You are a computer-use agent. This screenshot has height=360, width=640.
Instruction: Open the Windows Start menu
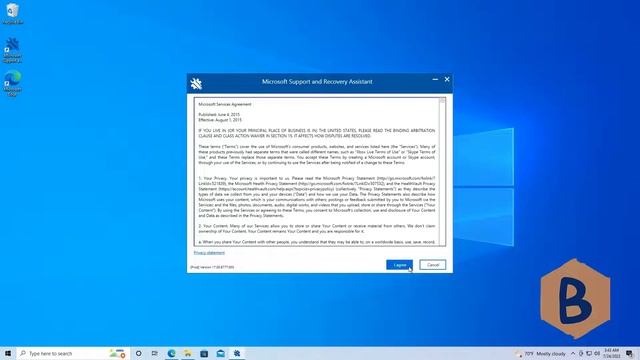click(x=8, y=353)
